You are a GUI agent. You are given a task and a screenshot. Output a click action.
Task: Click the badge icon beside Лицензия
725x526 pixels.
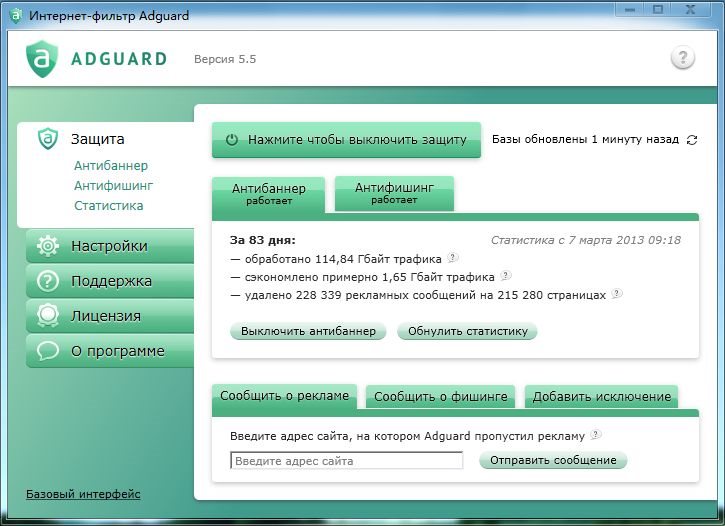[x=47, y=316]
